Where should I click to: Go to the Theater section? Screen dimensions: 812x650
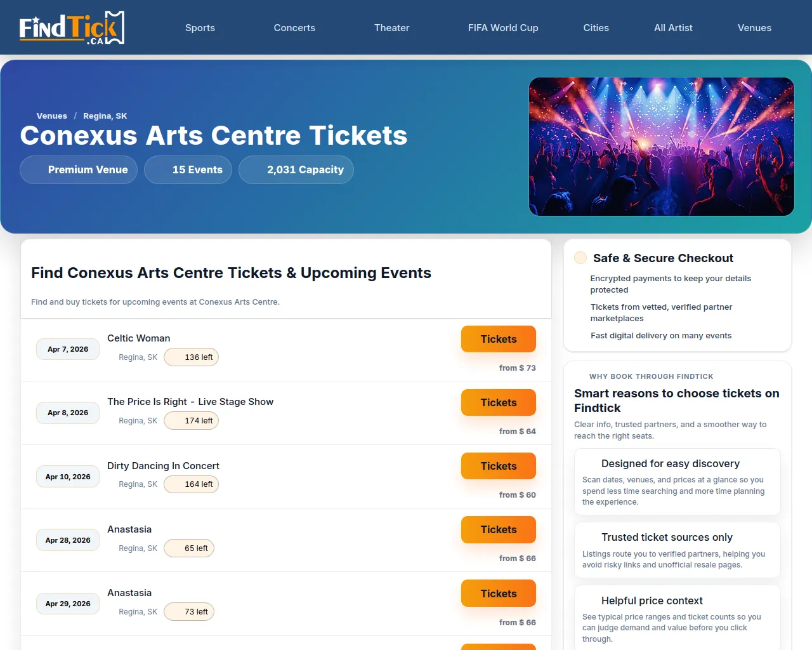coord(391,28)
